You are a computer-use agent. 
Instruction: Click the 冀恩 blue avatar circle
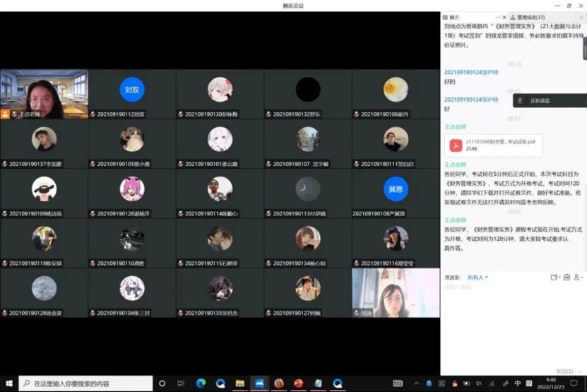pyautogui.click(x=396, y=189)
